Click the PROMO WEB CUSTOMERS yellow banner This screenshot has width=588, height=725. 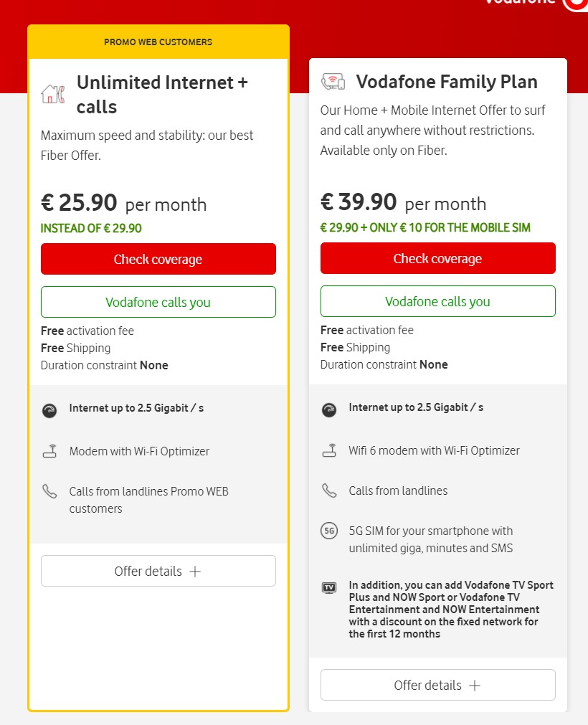tap(158, 42)
